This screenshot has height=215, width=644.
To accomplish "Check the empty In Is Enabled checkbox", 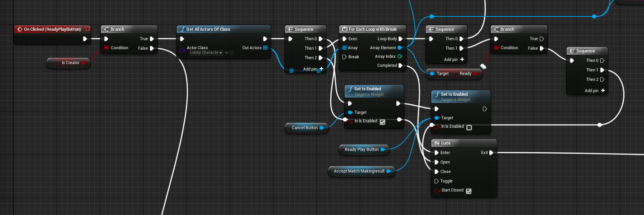I will tap(469, 127).
